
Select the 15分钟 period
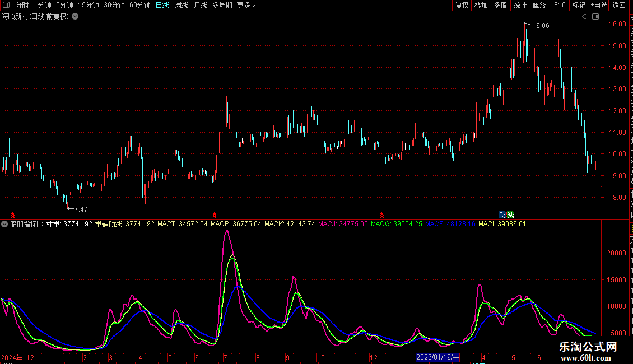(x=88, y=5)
